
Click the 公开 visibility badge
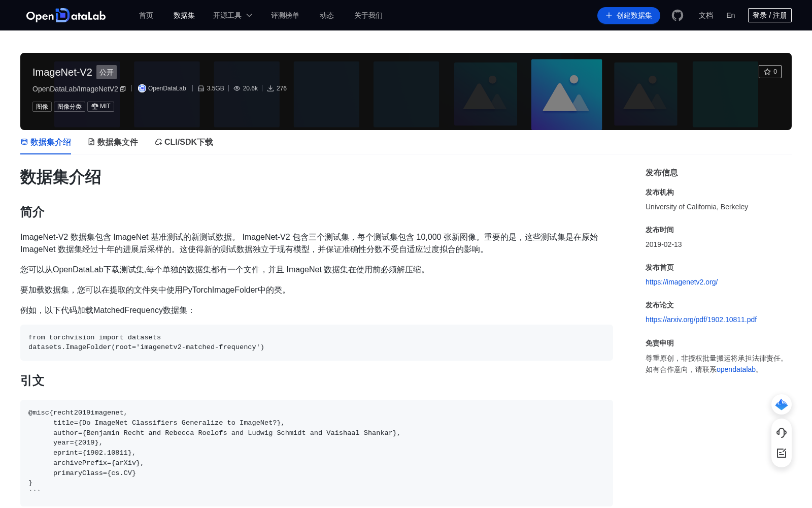(x=107, y=72)
